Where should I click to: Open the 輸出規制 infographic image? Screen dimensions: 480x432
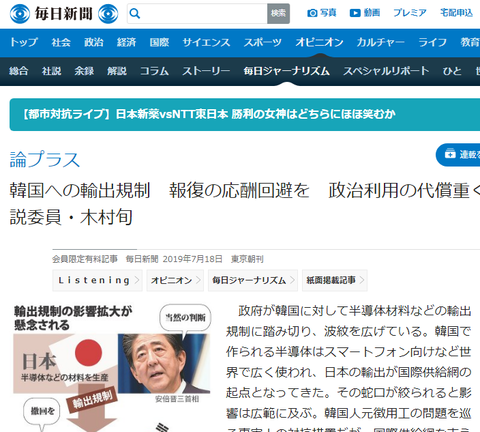(x=112, y=368)
